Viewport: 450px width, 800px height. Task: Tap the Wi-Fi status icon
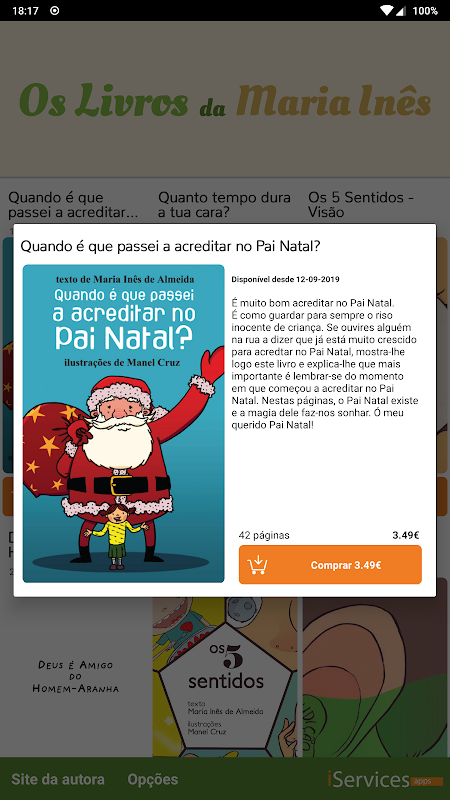click(x=387, y=10)
